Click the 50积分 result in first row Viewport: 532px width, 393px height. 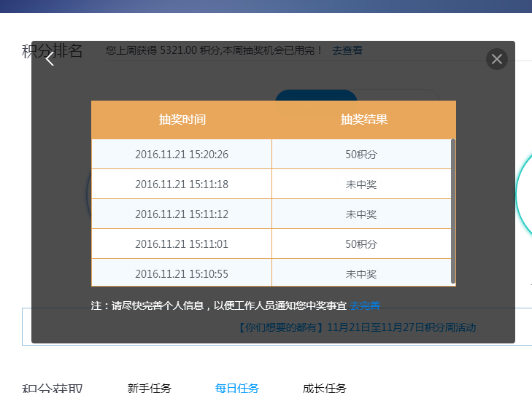point(361,155)
